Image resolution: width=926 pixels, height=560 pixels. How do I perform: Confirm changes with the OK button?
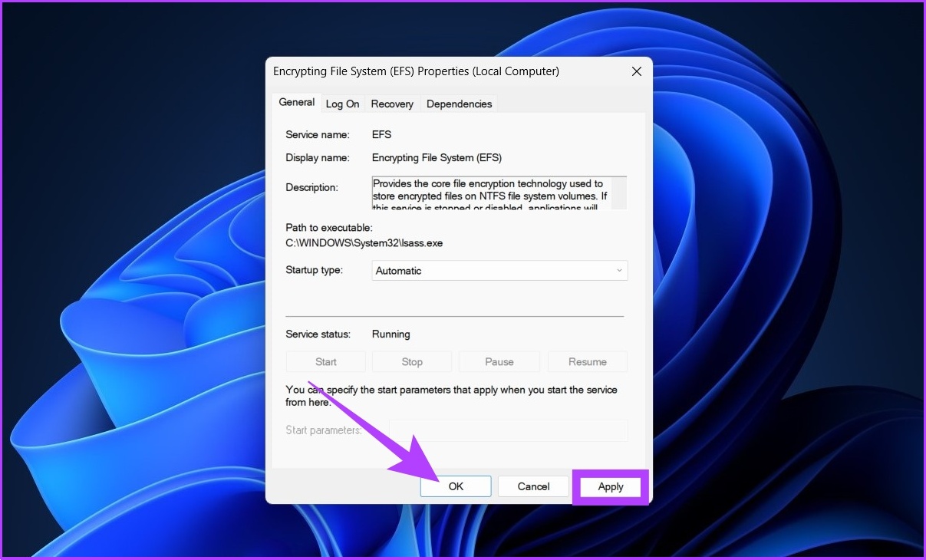(x=456, y=486)
